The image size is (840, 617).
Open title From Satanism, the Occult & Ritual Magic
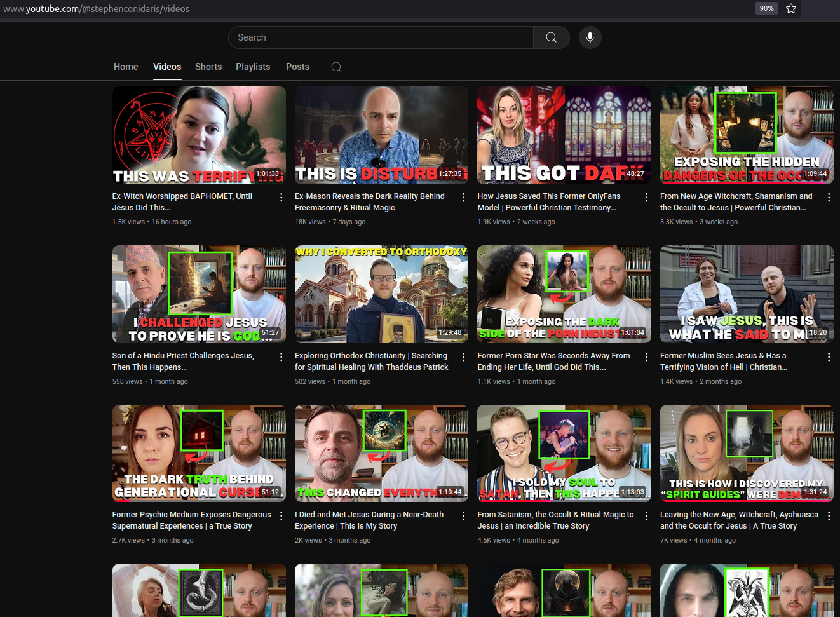[556, 520]
